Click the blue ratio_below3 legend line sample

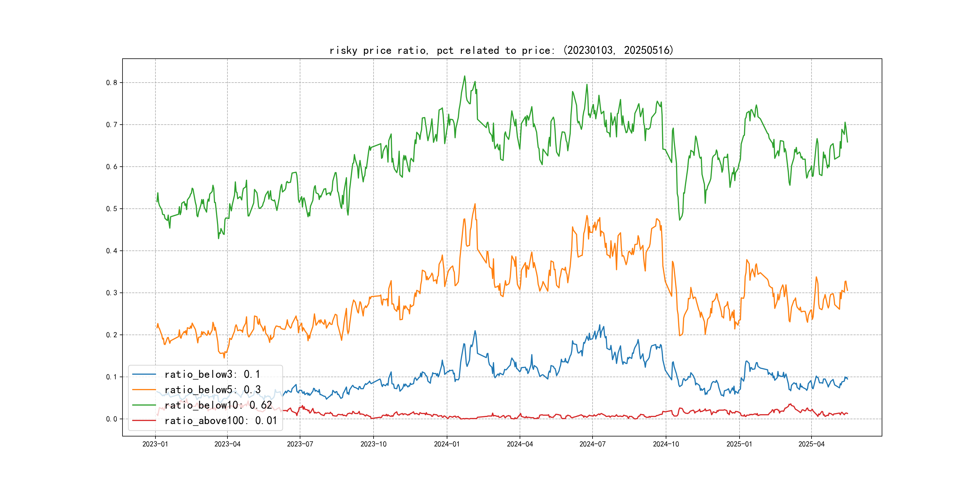pos(144,374)
